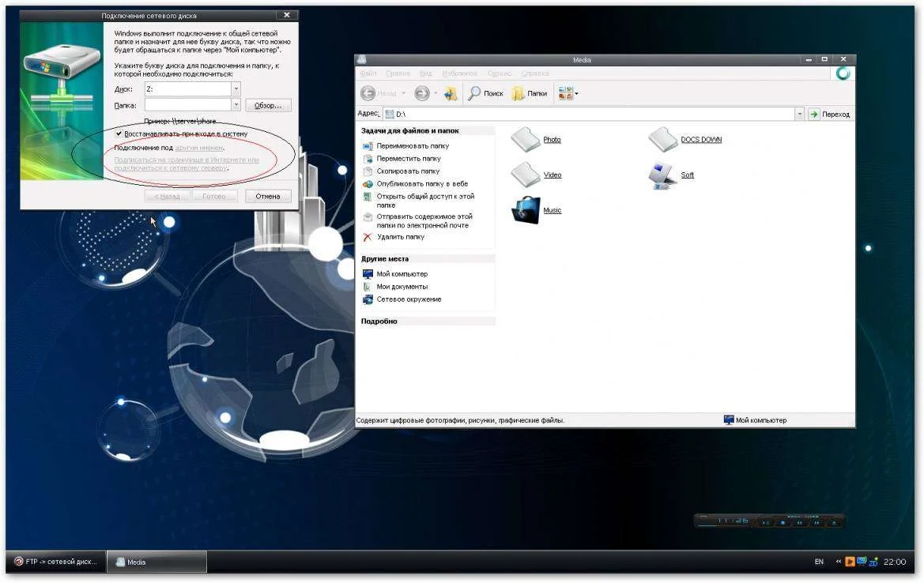Click the другим именем link
Screen dimensions: 924x583
coord(199,148)
